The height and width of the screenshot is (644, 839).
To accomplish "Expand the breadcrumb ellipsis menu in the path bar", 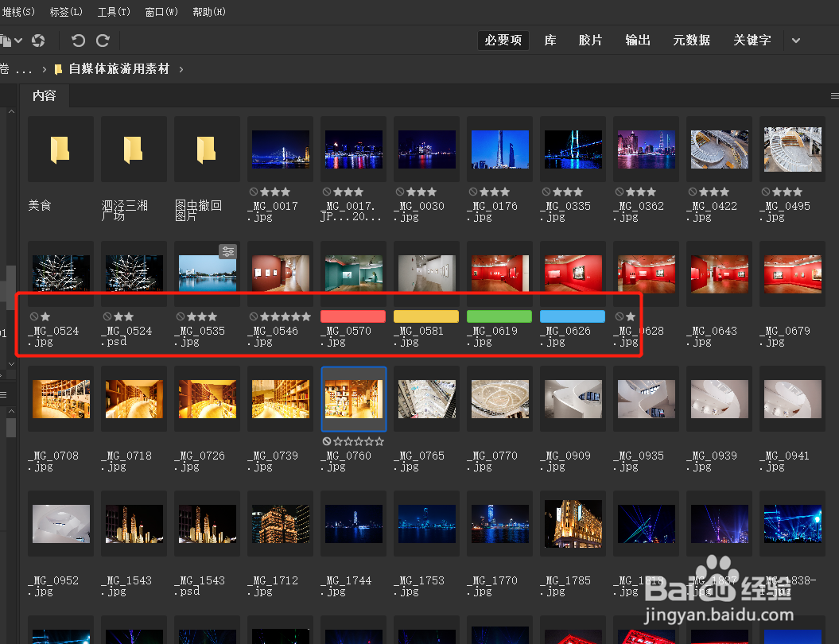I will (24, 69).
